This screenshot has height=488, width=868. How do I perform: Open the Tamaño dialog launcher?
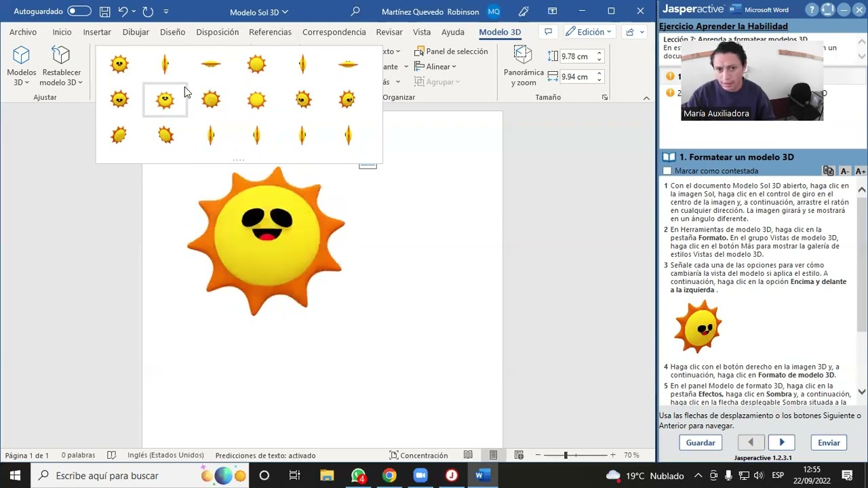[604, 98]
